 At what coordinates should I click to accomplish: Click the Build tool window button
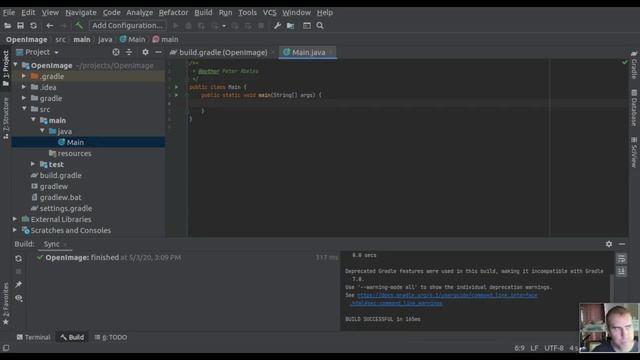(72, 338)
